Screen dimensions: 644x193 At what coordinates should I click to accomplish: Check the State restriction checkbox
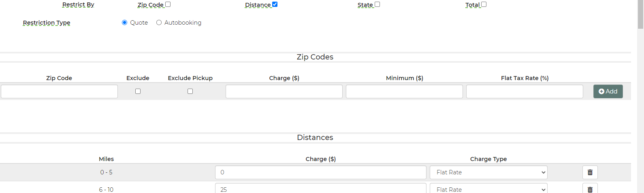pos(377,4)
